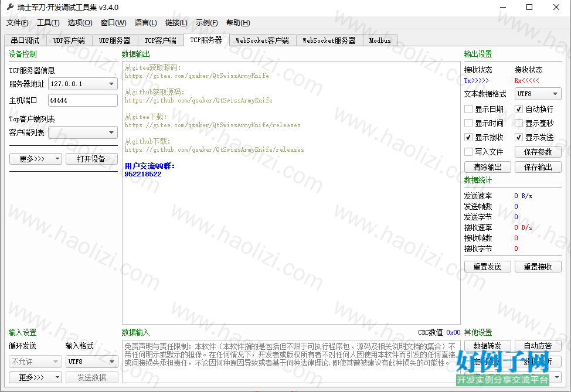
Task: Switch to the TCP客户端 tab
Action: 160,40
